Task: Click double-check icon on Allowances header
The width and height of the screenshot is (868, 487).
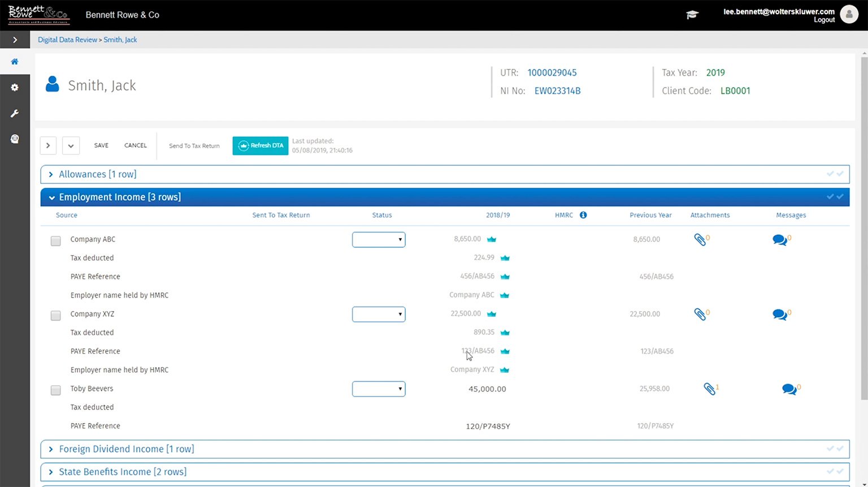Action: [835, 174]
